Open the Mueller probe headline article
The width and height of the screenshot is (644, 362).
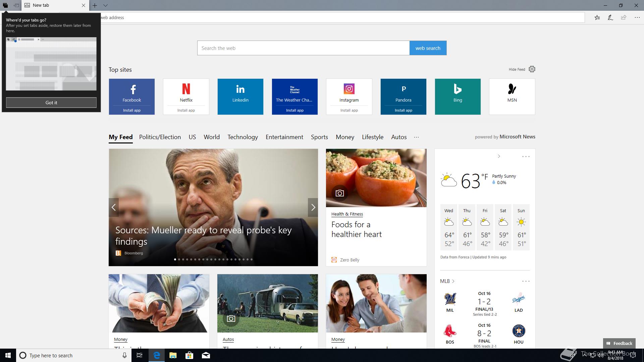[x=203, y=236]
